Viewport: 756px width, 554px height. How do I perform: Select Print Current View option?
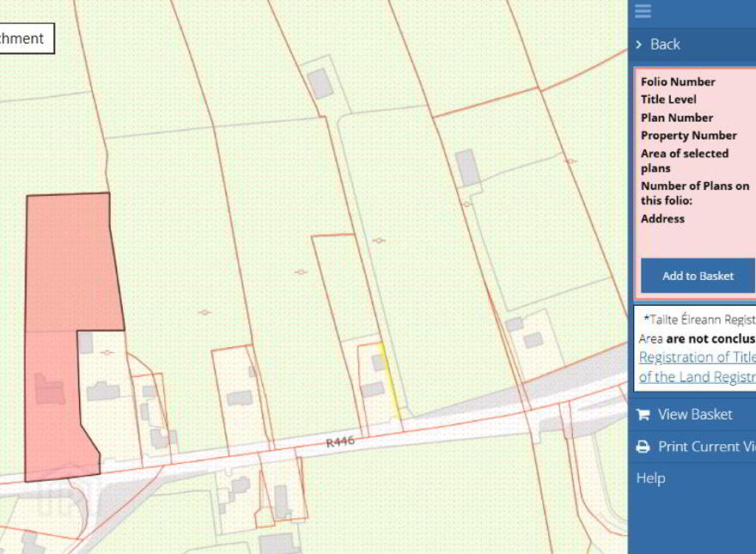coord(707,447)
